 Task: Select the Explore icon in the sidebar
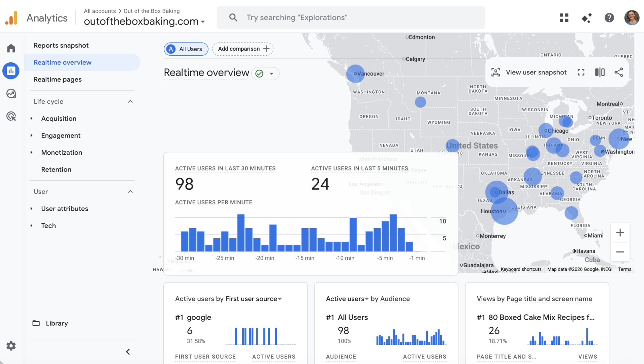pyautogui.click(x=11, y=93)
